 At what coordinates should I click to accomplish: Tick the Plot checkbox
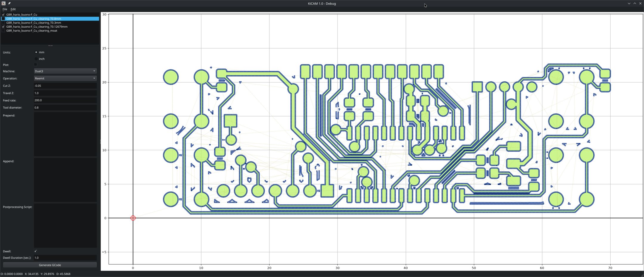tap(35, 65)
